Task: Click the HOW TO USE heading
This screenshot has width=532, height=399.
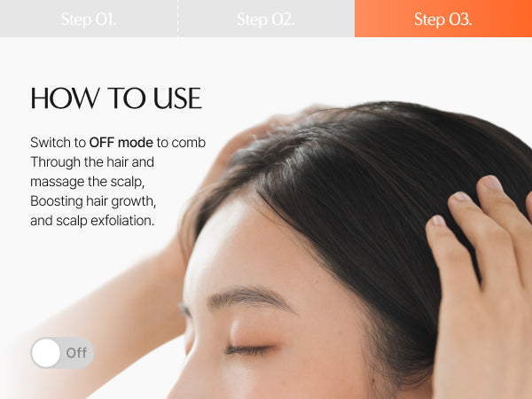Action: pyautogui.click(x=116, y=98)
